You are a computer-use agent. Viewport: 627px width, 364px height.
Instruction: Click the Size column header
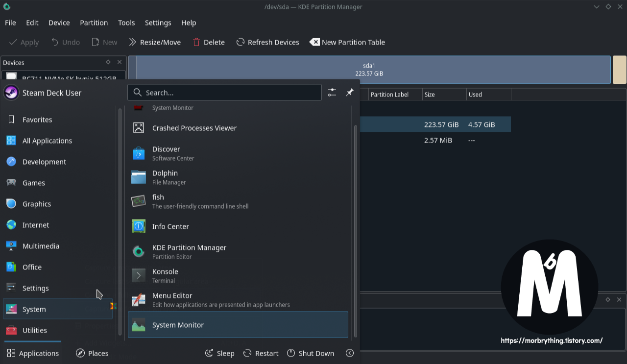(444, 95)
